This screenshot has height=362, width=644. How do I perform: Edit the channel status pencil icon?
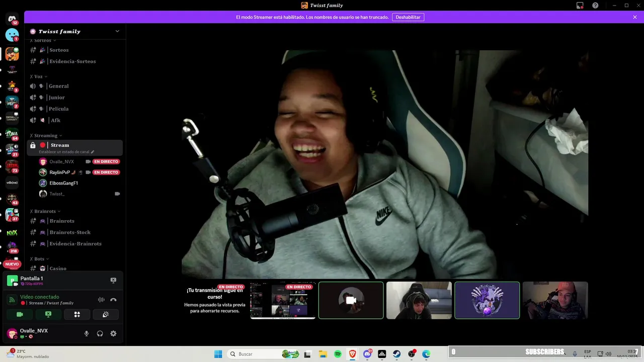click(93, 152)
